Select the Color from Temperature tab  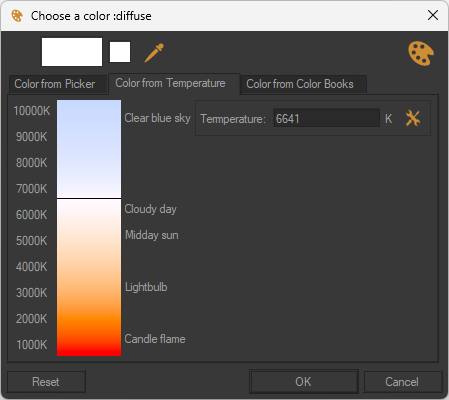[174, 83]
